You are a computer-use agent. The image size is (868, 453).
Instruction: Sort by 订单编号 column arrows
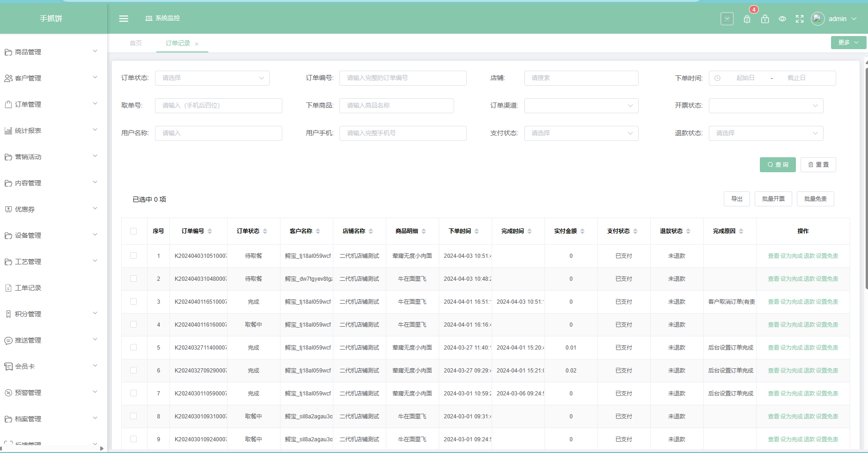(x=210, y=231)
